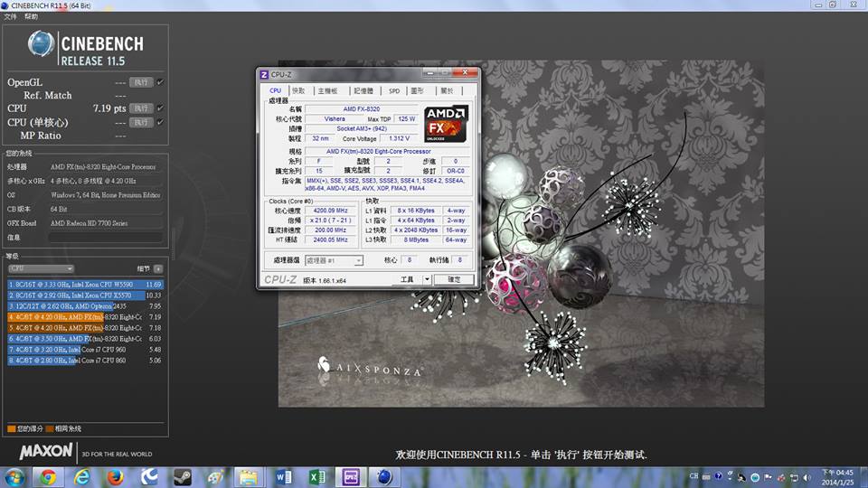
Task: Toggle the CPU (单核心) checkbox
Action: [x=160, y=122]
